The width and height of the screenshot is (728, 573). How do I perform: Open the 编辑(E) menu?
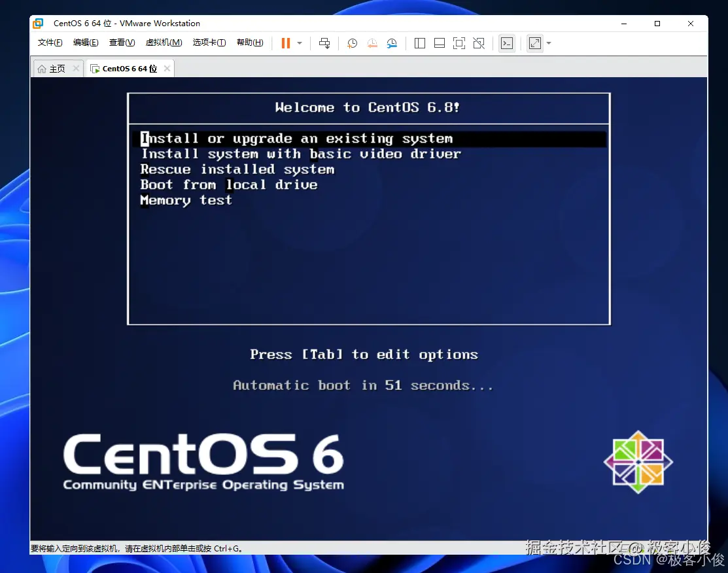click(x=86, y=43)
